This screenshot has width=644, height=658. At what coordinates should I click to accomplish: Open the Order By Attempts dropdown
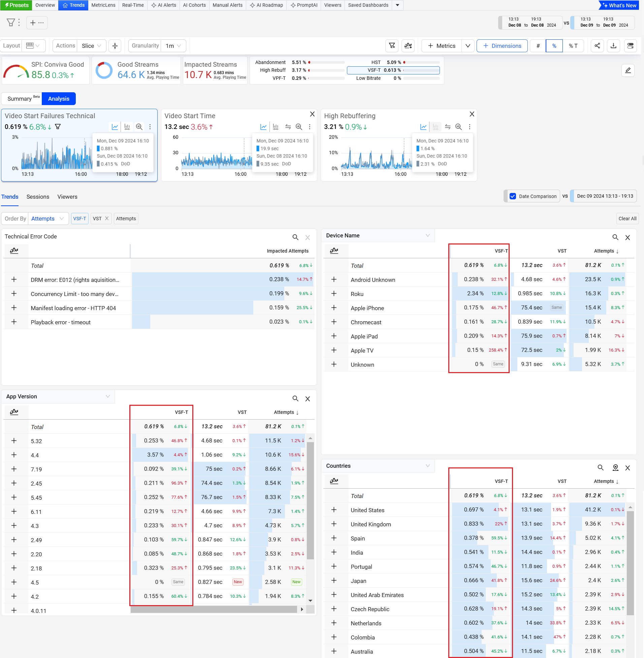click(x=47, y=219)
